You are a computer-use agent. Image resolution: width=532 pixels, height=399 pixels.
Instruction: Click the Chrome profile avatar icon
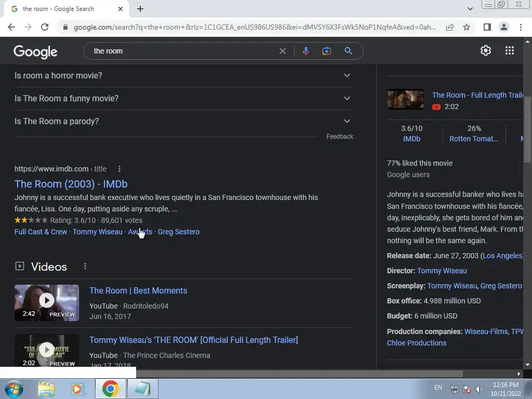[504, 27]
